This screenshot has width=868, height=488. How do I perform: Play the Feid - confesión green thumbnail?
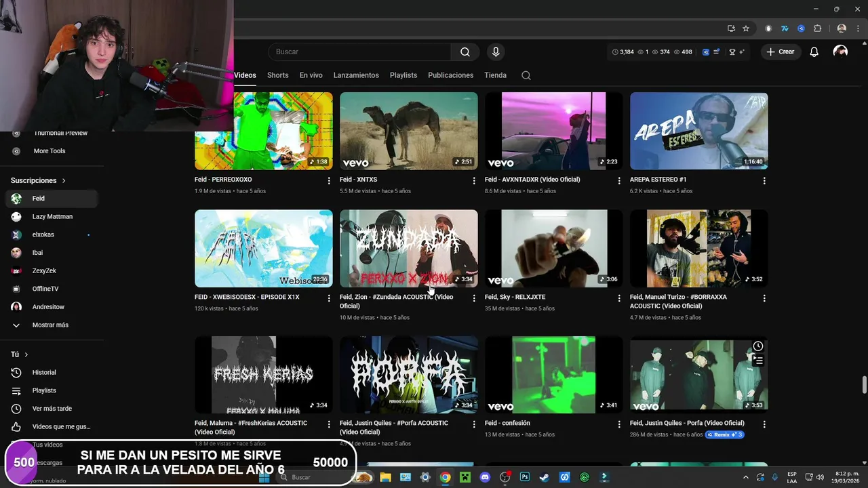(554, 375)
